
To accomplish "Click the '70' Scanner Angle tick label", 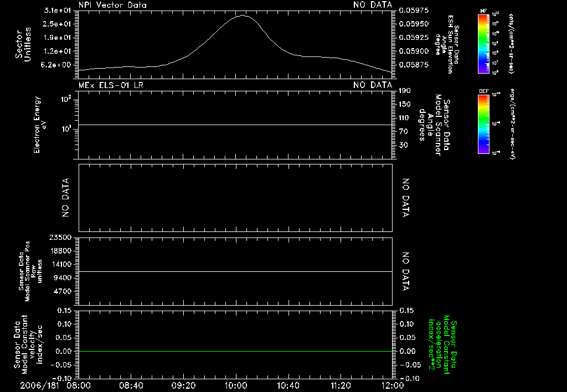I will click(x=403, y=132).
